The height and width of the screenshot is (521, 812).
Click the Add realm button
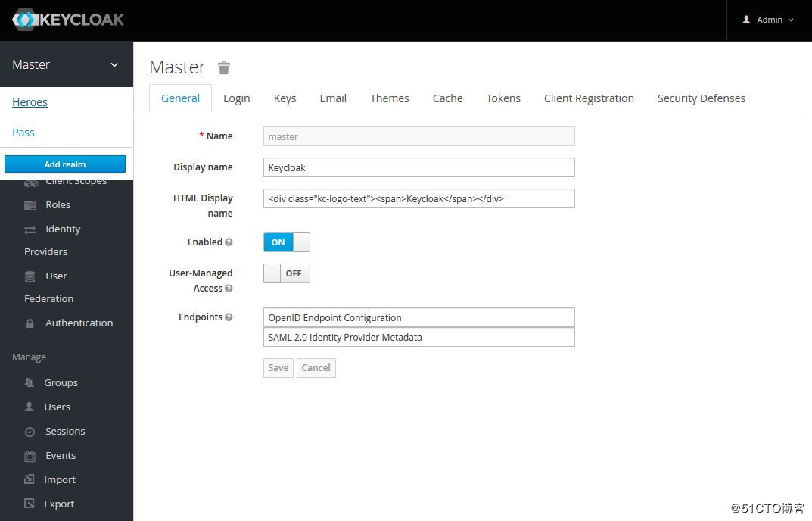65,164
